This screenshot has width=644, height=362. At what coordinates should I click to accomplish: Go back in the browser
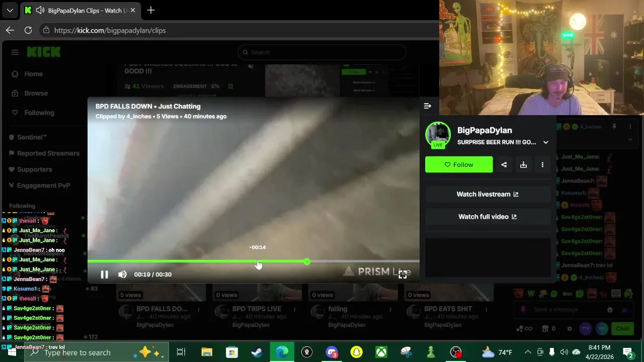click(x=10, y=30)
